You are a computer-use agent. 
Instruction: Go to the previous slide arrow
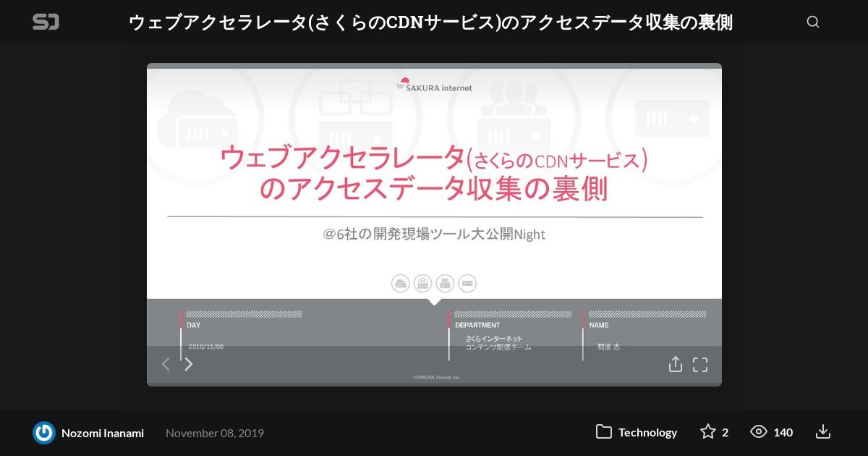pyautogui.click(x=166, y=364)
